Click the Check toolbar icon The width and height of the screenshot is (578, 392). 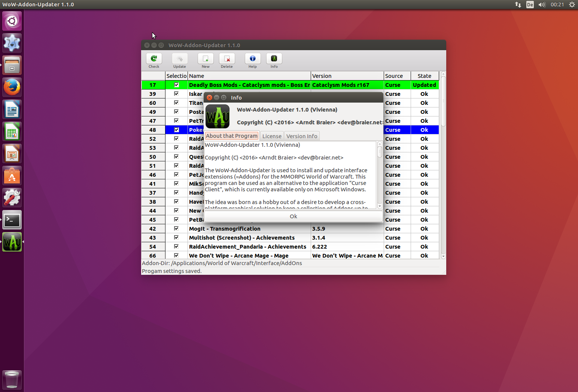154,59
